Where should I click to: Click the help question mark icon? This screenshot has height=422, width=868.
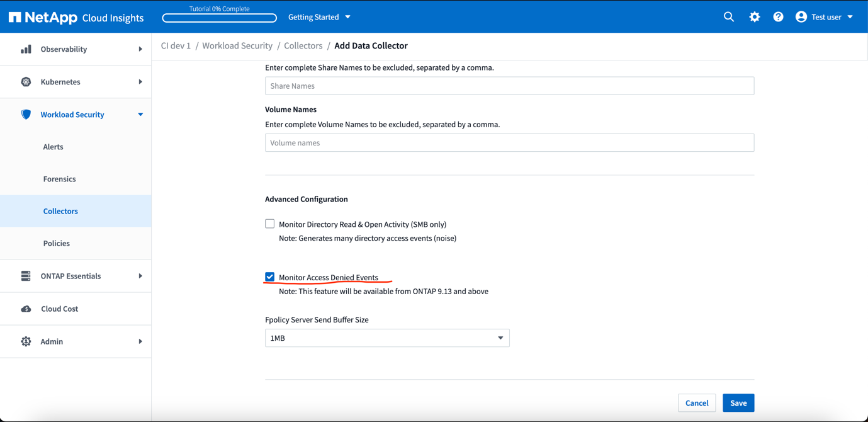pyautogui.click(x=779, y=17)
